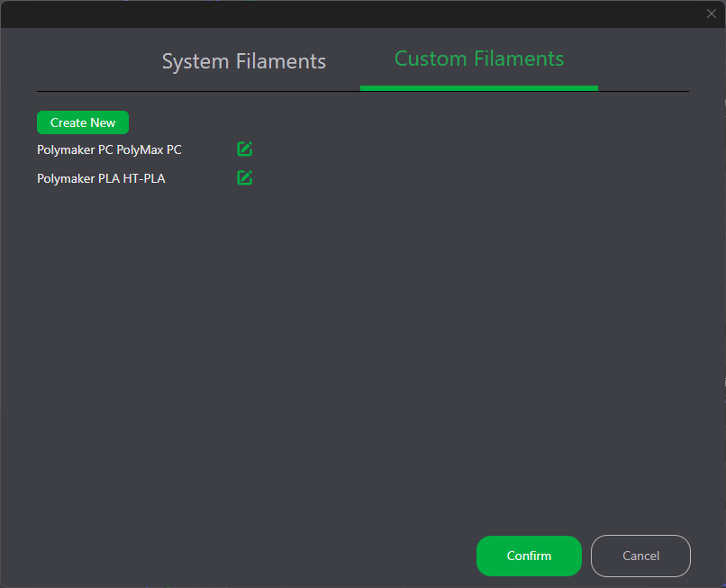726x588 pixels.
Task: Click the green underline below Custom Filaments
Action: click(479, 88)
